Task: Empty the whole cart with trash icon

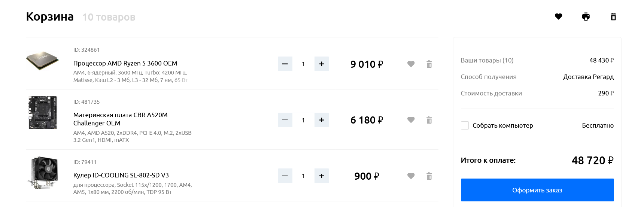Action: pyautogui.click(x=613, y=16)
